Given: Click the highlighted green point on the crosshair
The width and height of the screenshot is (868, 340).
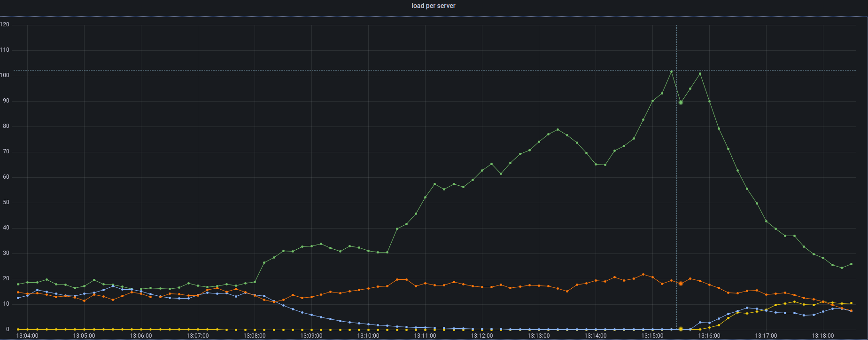Looking at the screenshot, I should click(681, 103).
